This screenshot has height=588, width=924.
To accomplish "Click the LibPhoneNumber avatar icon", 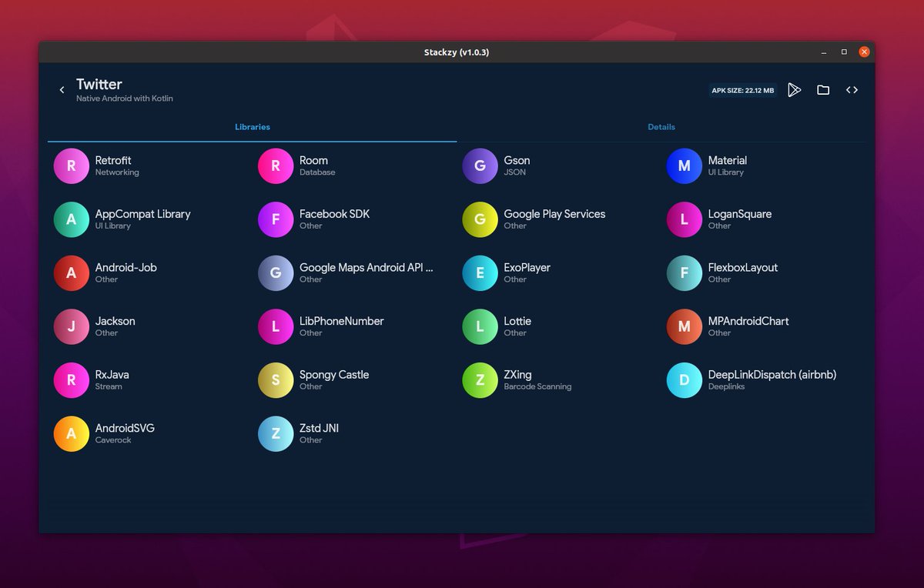I will (x=276, y=327).
